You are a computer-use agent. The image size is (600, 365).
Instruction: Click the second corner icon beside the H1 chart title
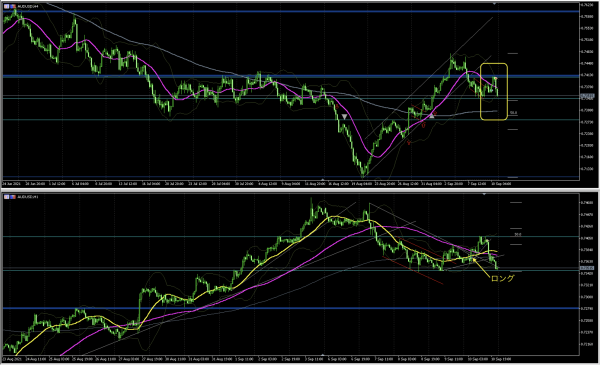click(13, 197)
